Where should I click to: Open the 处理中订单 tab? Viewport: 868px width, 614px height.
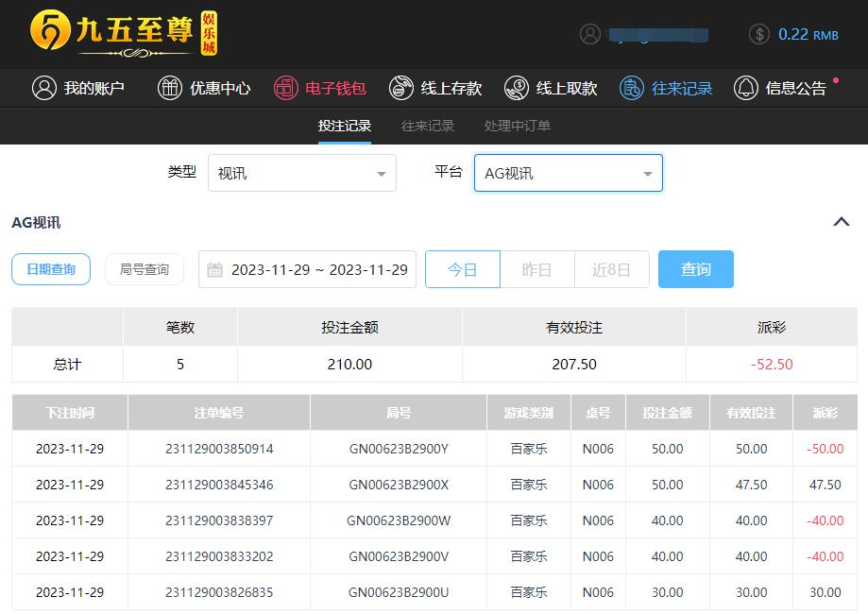click(517, 126)
